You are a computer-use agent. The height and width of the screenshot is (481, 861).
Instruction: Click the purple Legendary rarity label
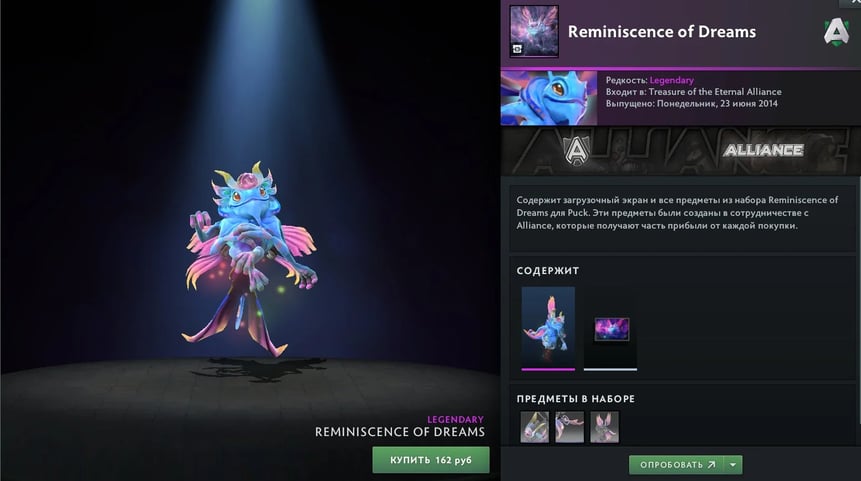(x=672, y=80)
